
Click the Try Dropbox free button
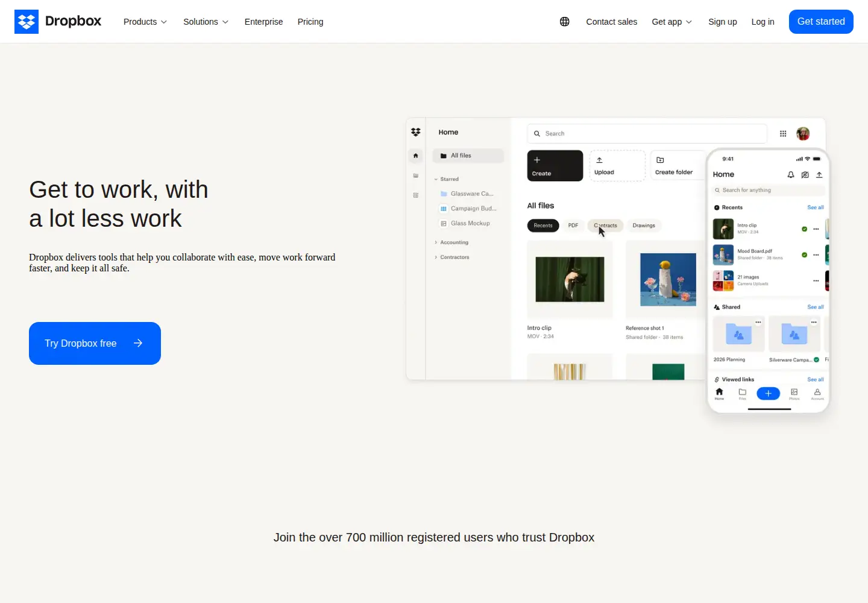tap(95, 343)
